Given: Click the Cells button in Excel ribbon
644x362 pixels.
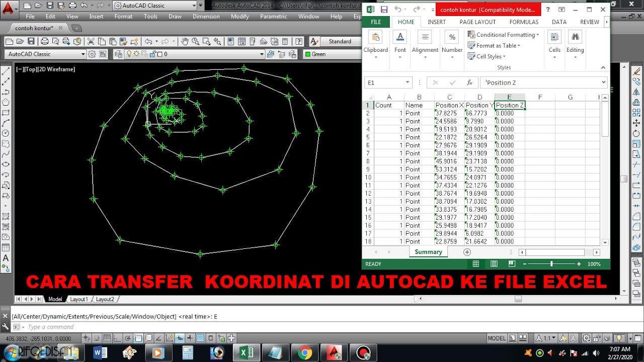Looking at the screenshot, I should coord(554,44).
